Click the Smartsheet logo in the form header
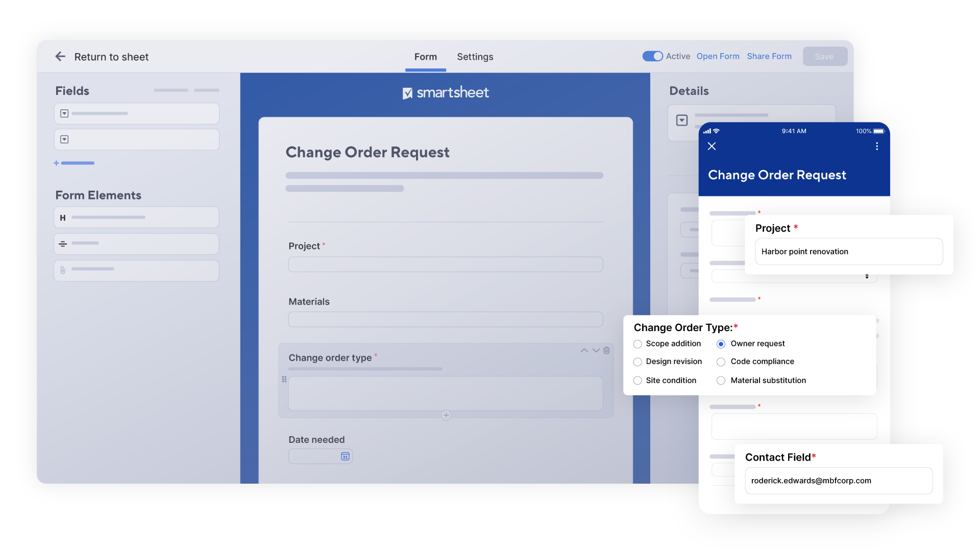 coord(446,92)
